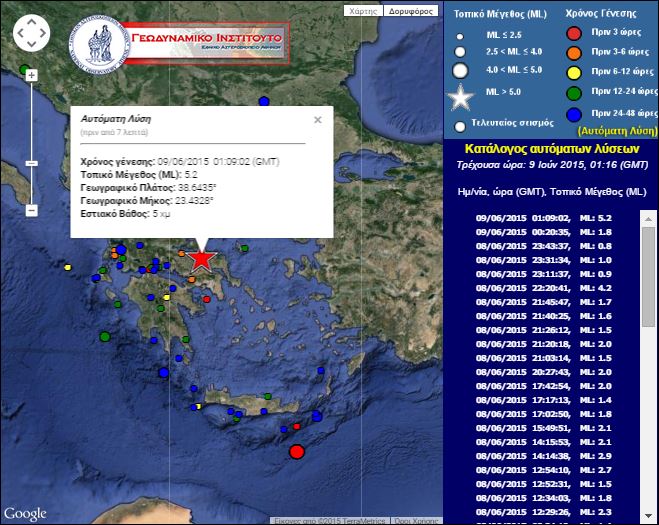Select catalog row 21:40:25 ML 1.6
Image resolution: width=659 pixels, height=525 pixels.
click(x=543, y=316)
